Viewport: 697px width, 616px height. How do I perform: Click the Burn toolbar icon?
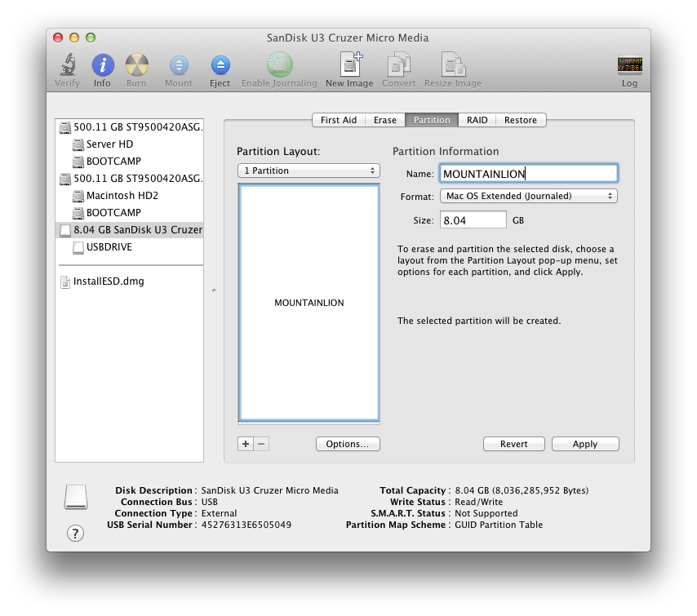[x=136, y=65]
